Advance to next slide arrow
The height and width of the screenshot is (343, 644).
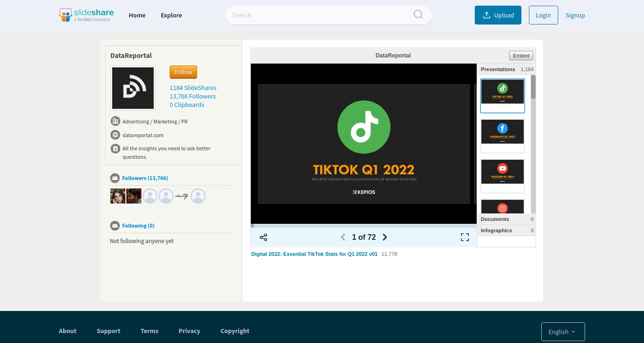pyautogui.click(x=385, y=237)
